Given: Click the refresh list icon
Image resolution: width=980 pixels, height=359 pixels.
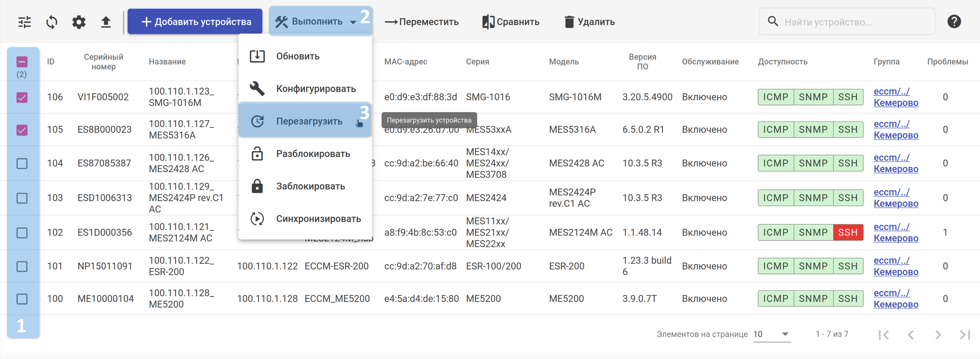Looking at the screenshot, I should (52, 22).
